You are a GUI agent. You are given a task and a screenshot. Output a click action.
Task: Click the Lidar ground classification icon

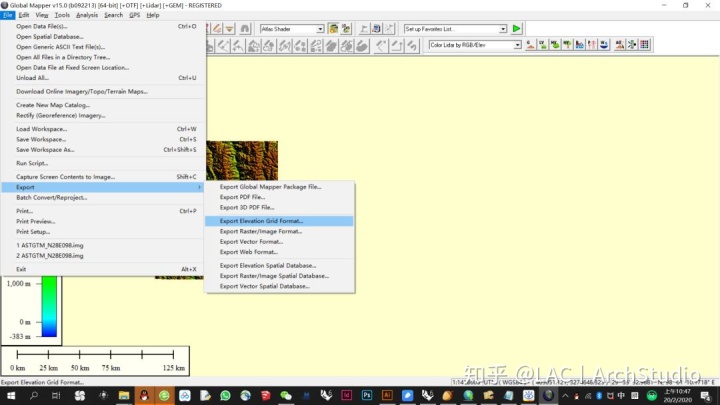[530, 45]
